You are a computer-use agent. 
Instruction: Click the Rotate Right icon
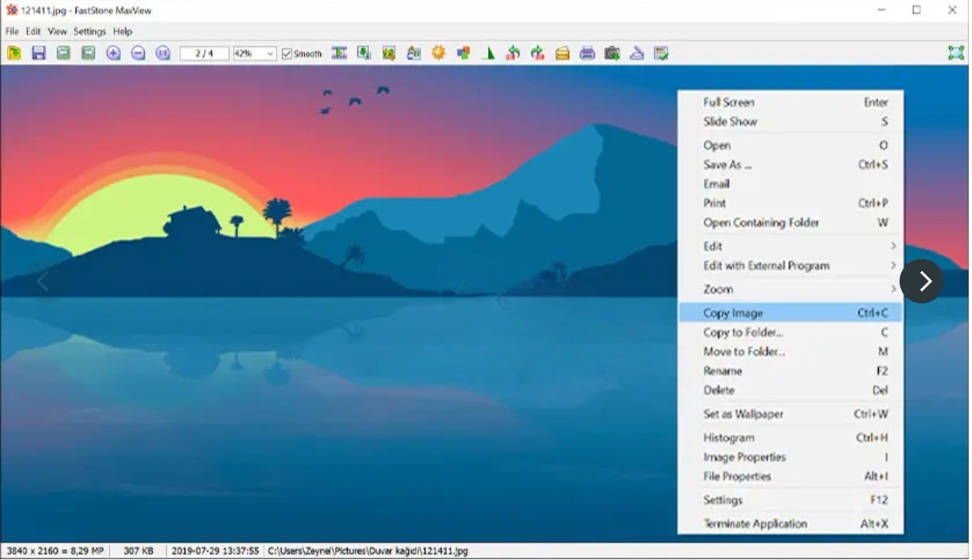(x=537, y=53)
